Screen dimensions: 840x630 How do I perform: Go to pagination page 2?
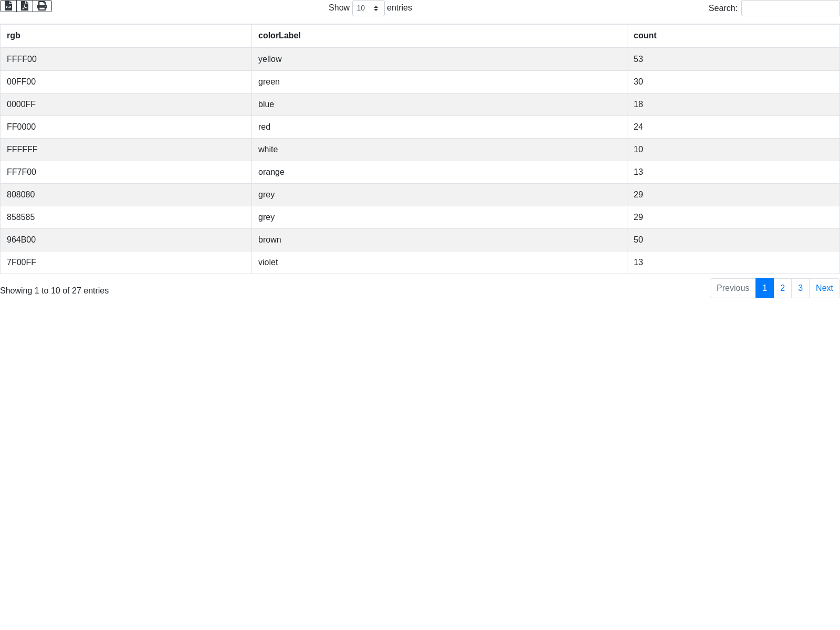782,288
